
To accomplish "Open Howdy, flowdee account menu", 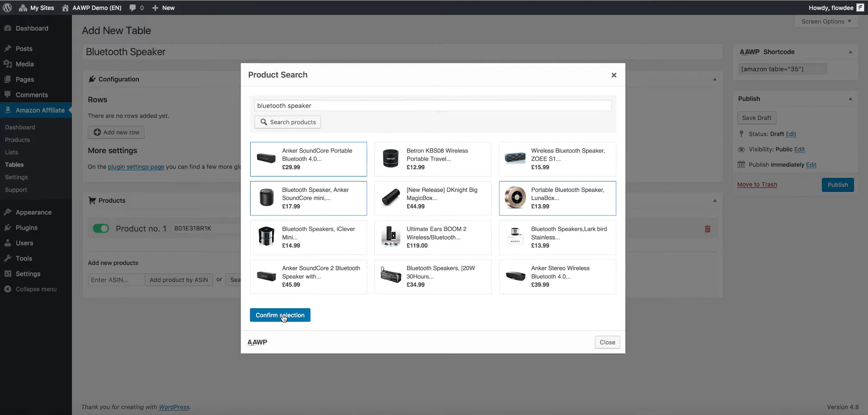I will [836, 8].
